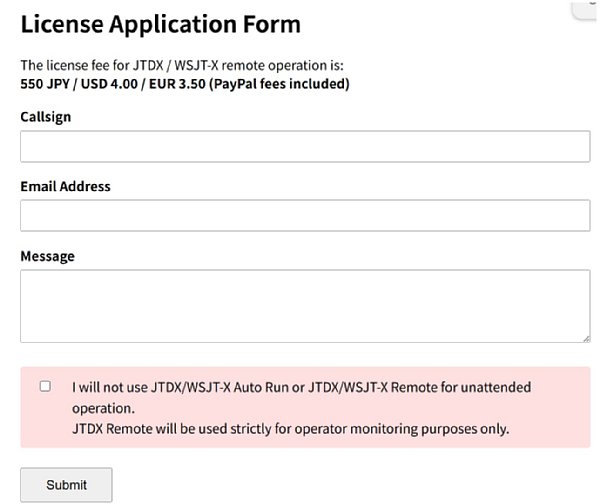Click the Email Address field label
Image resolution: width=600 pixels, height=504 pixels.
pos(65,186)
